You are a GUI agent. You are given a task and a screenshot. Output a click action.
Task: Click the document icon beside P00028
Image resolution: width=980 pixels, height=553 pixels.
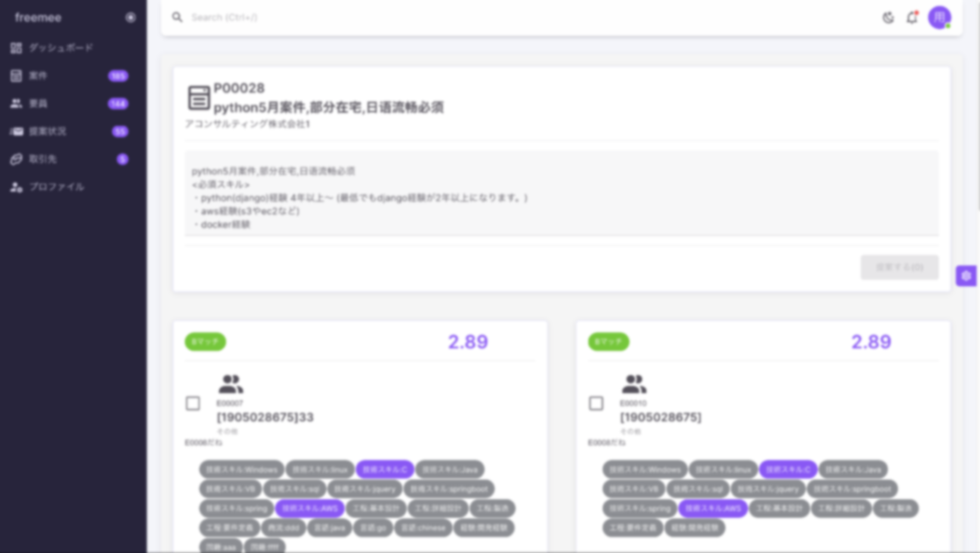tap(199, 98)
